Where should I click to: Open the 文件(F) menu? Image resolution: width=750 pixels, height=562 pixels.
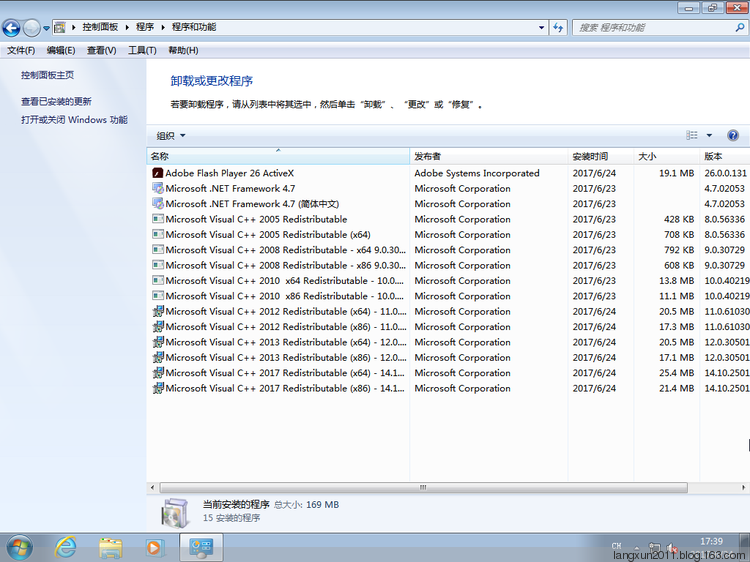(x=21, y=50)
